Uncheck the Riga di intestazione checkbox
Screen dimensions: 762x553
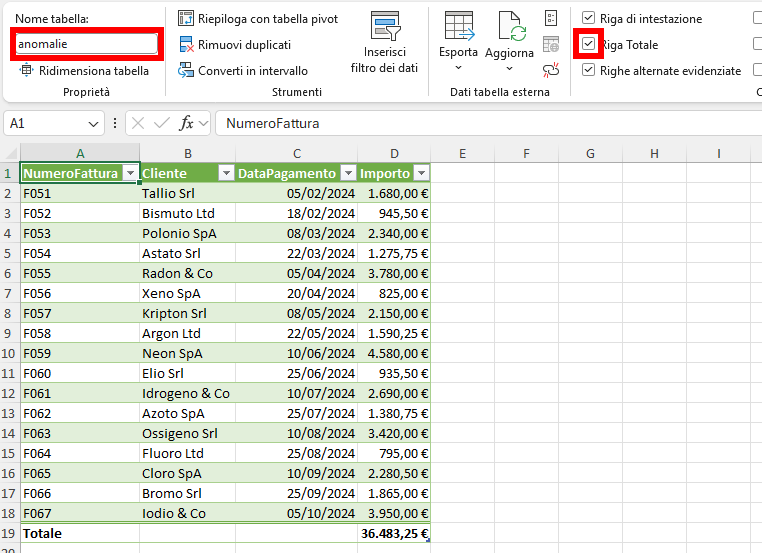[588, 19]
